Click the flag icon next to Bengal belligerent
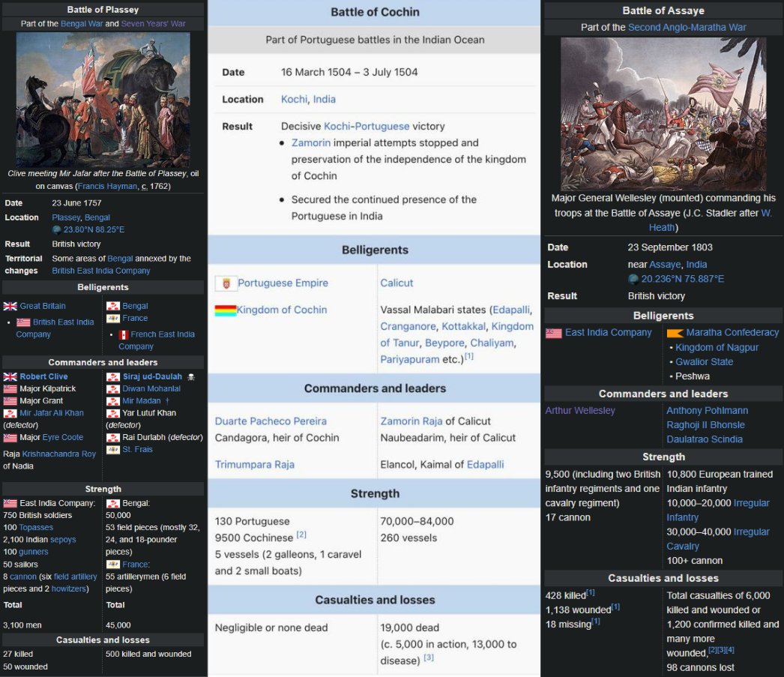 click(x=113, y=306)
